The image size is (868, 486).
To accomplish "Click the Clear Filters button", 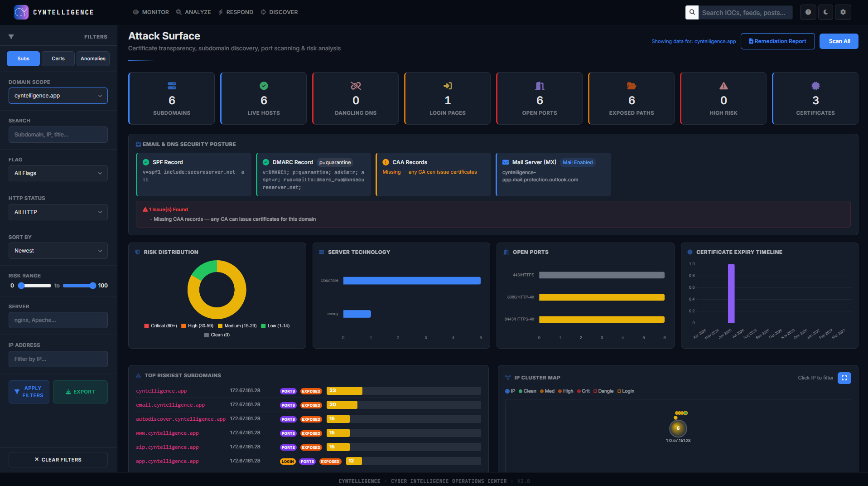I will [58, 460].
